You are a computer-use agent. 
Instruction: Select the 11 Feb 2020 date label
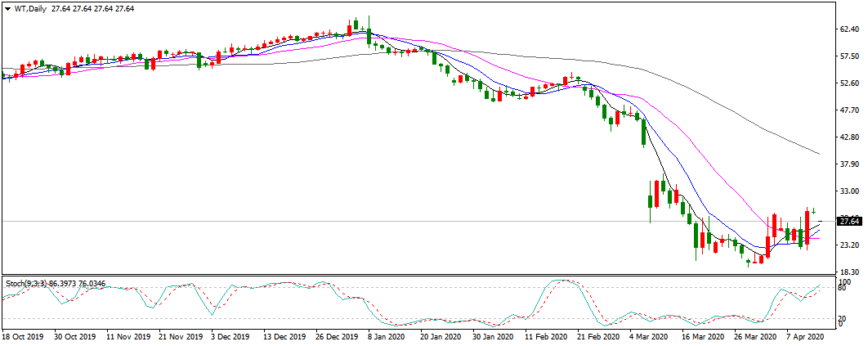pyautogui.click(x=545, y=336)
